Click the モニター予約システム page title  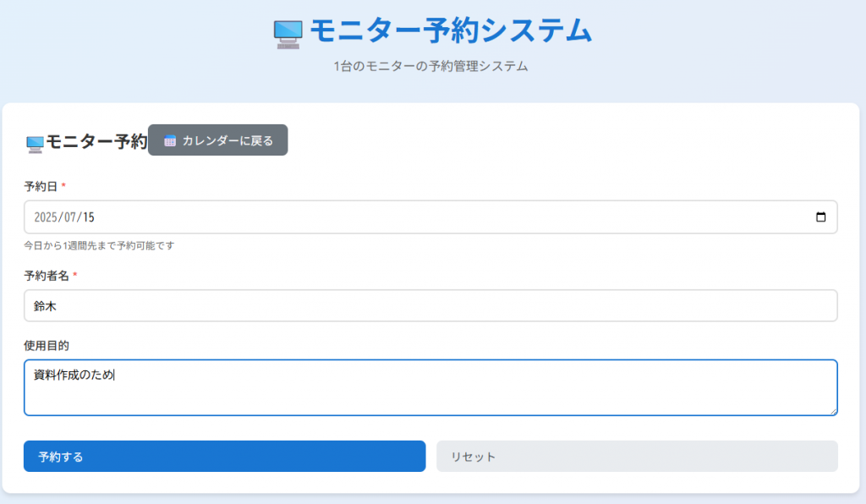pos(451,30)
